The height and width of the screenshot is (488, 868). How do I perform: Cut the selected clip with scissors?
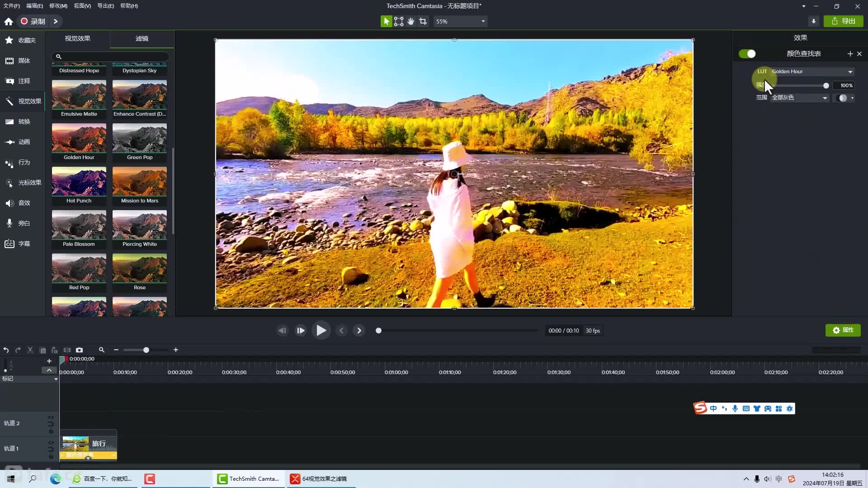point(30,350)
